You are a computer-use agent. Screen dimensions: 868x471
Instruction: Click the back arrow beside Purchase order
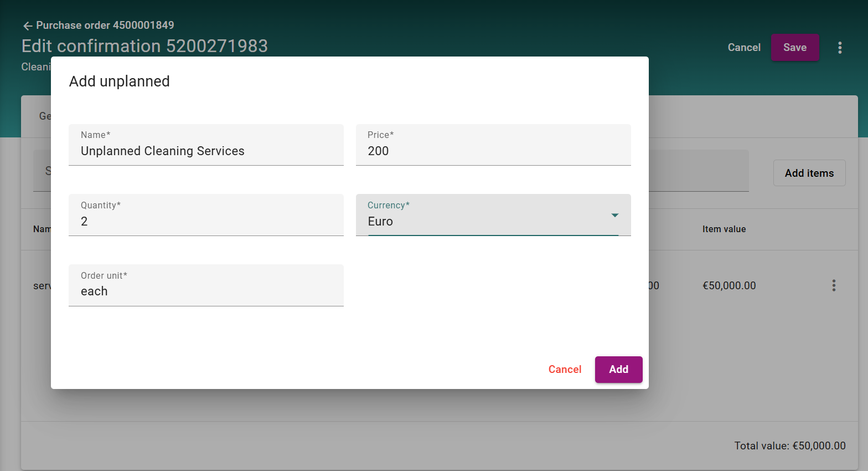click(28, 25)
